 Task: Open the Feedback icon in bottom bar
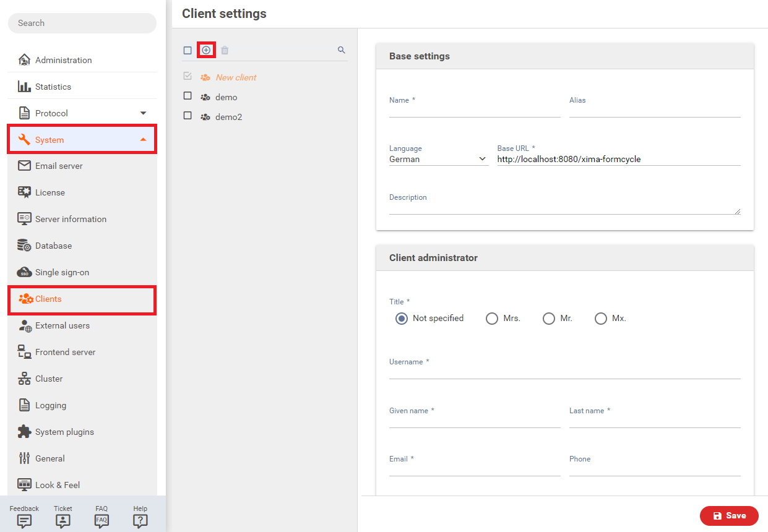click(24, 520)
